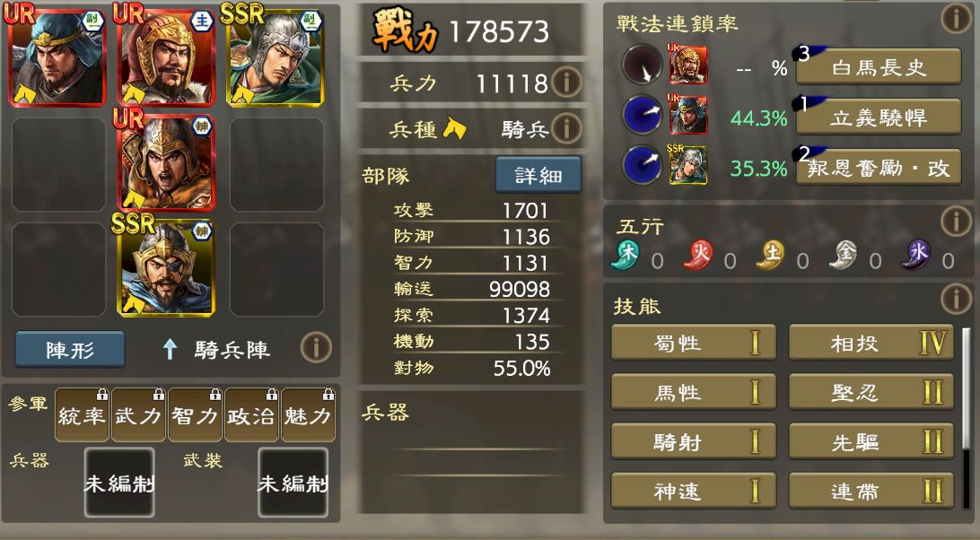Open info icon next to 兵力 11118
This screenshot has width=980, height=540.
[567, 82]
